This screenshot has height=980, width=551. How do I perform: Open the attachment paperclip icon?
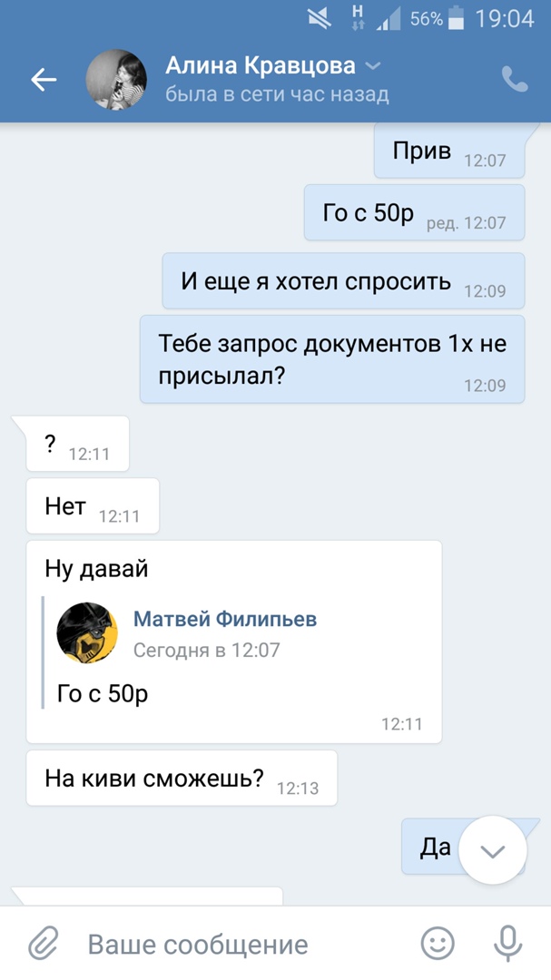(x=44, y=944)
